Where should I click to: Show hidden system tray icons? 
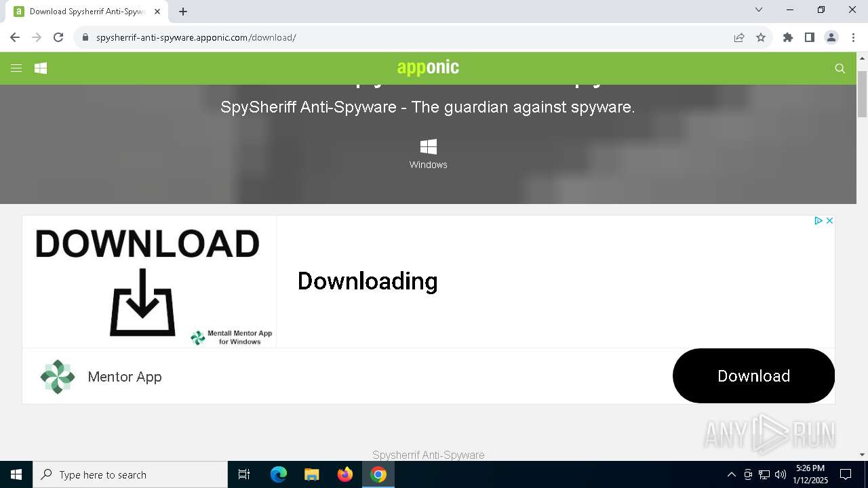(x=731, y=474)
